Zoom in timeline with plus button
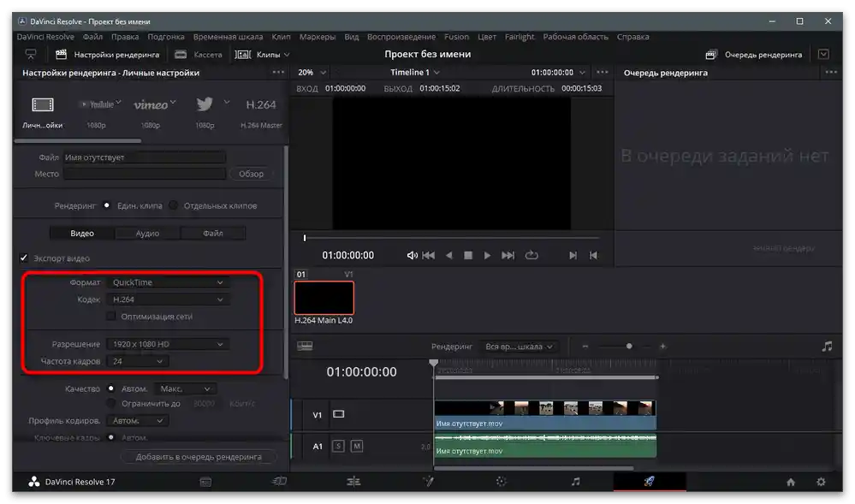The width and height of the screenshot is (855, 504). click(663, 347)
